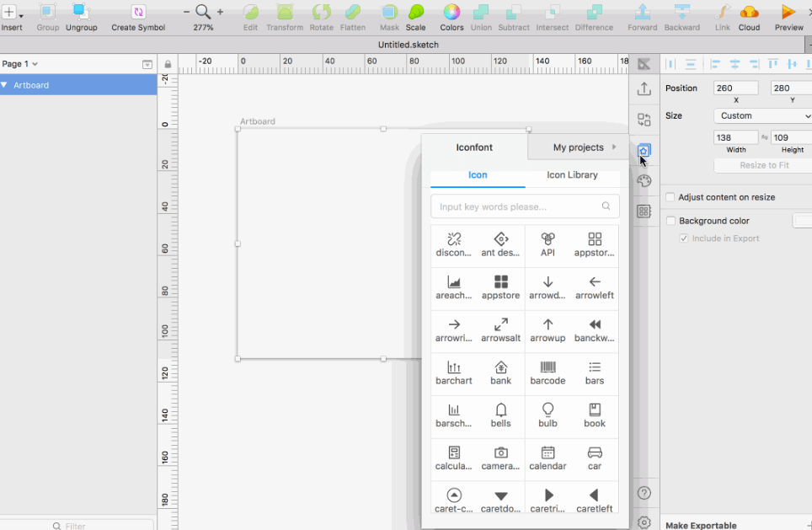Toggle Background color checkbox
Screen dimensions: 812x530
pos(670,221)
